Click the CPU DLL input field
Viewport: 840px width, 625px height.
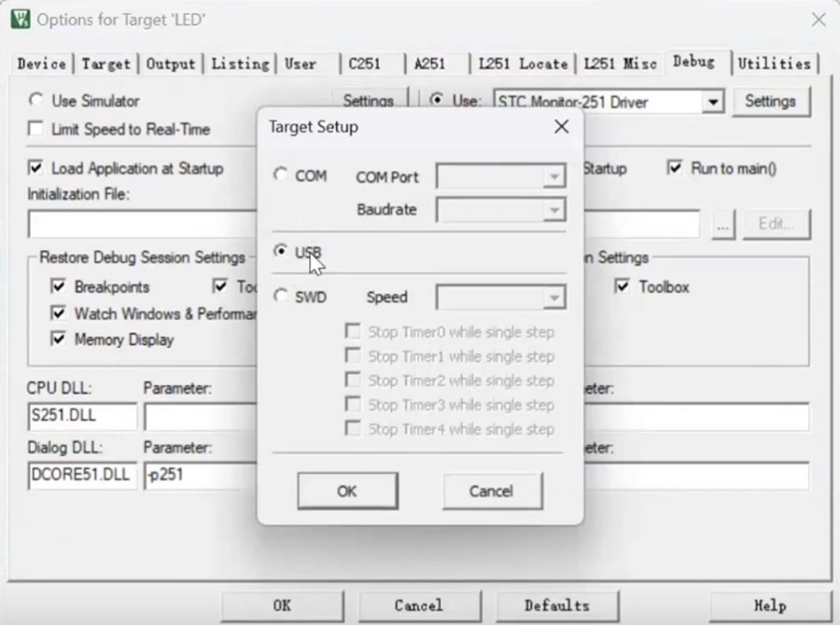(x=82, y=417)
